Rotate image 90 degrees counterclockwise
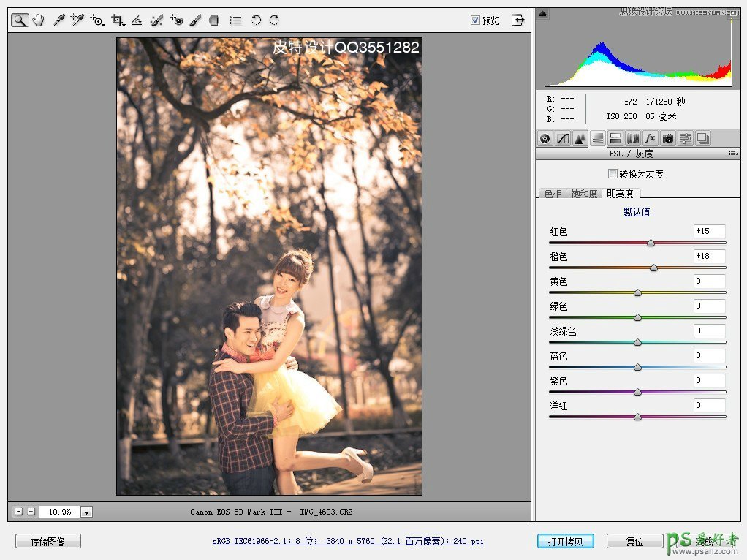Image resolution: width=747 pixels, height=560 pixels. 256,20
